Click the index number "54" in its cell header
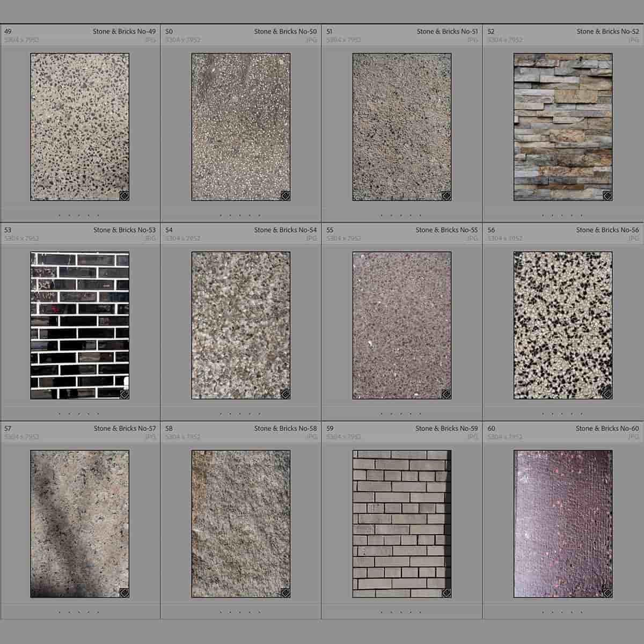644x644 pixels. point(169,230)
